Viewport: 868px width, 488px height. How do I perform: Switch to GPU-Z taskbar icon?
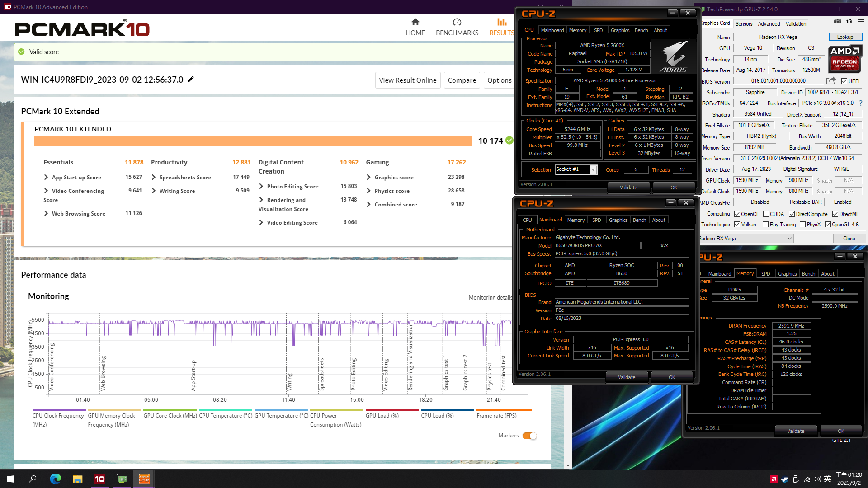[122, 479]
